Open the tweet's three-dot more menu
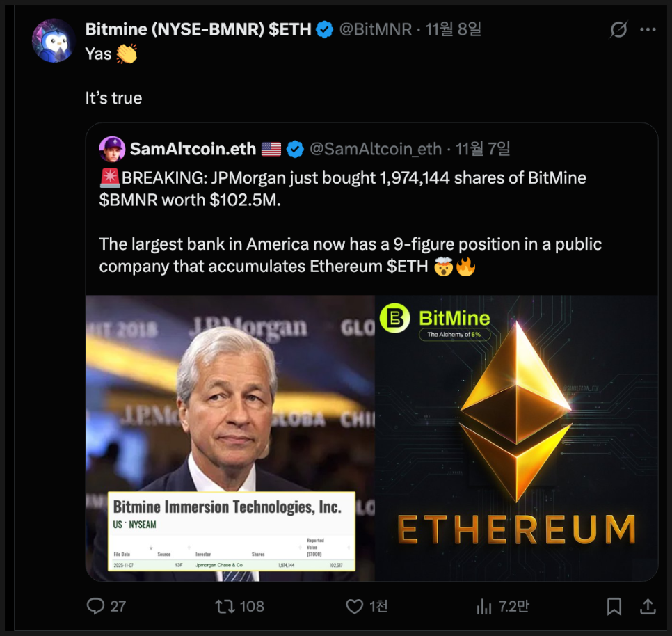672x636 pixels. [x=648, y=30]
